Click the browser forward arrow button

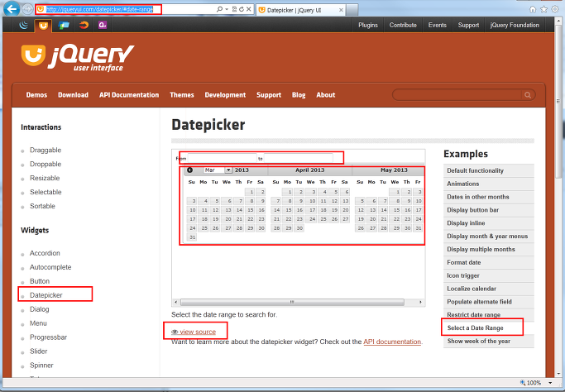click(x=27, y=9)
